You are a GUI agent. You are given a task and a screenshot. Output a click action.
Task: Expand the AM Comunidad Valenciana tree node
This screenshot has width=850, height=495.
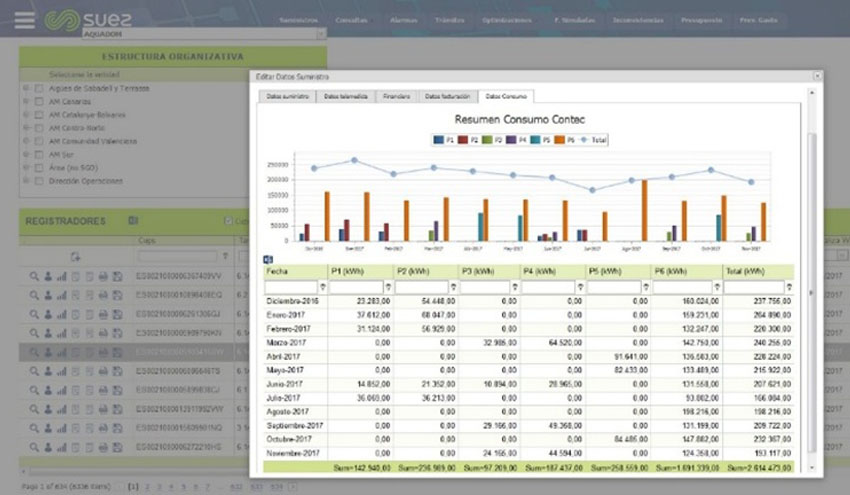25,142
